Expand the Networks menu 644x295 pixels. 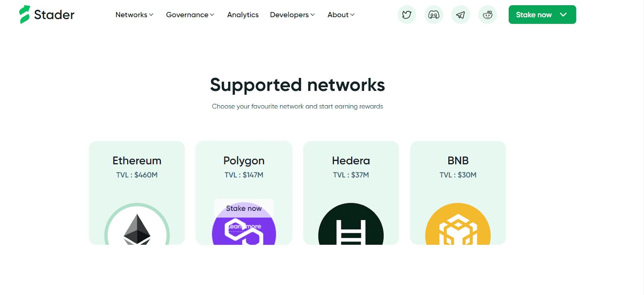pyautogui.click(x=134, y=15)
